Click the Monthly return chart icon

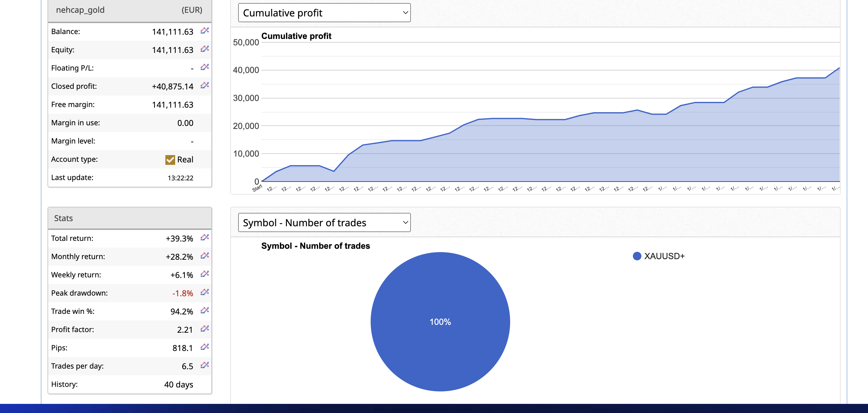pos(205,256)
